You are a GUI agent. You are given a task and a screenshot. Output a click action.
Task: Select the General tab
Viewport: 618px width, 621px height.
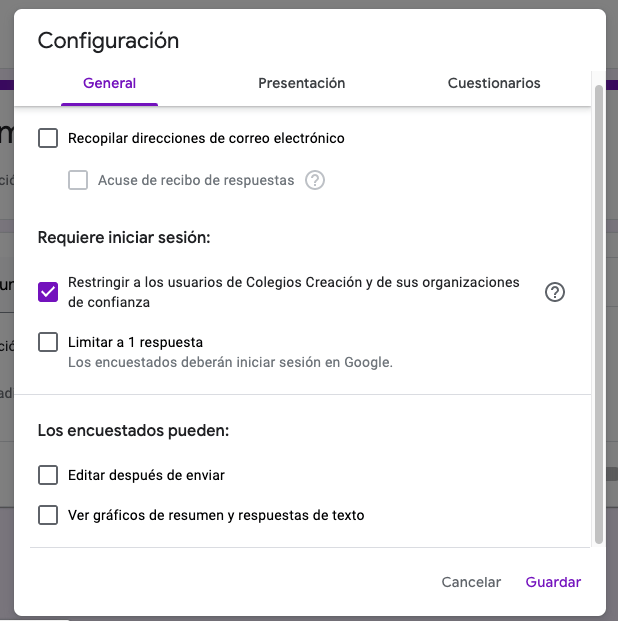[x=110, y=84]
